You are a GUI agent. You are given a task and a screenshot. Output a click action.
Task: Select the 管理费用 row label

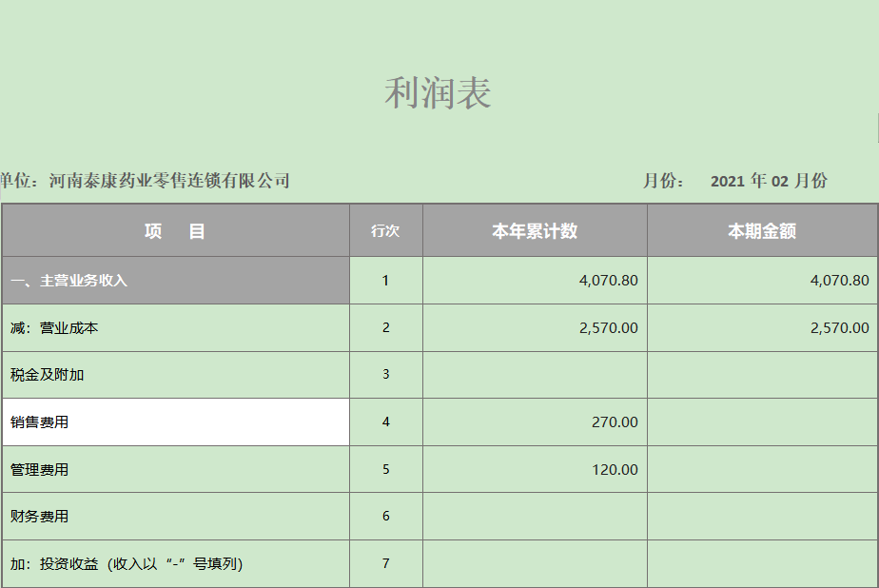[x=39, y=470]
